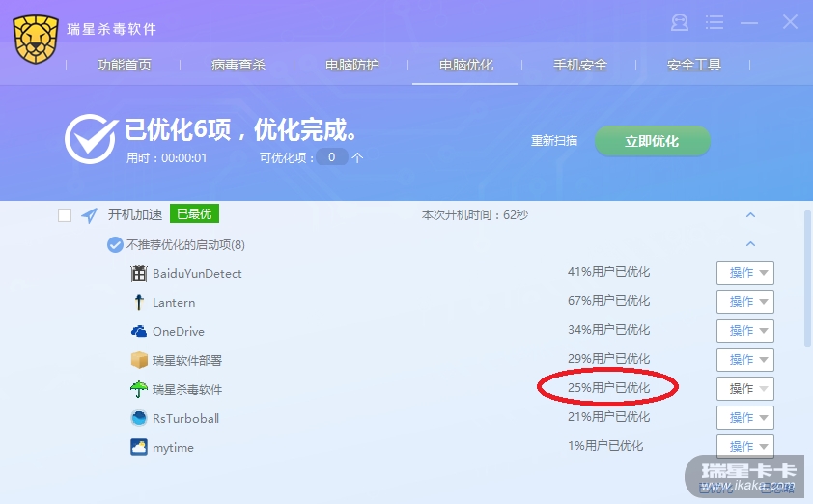Click the Rising lion shield logo

pos(36,39)
